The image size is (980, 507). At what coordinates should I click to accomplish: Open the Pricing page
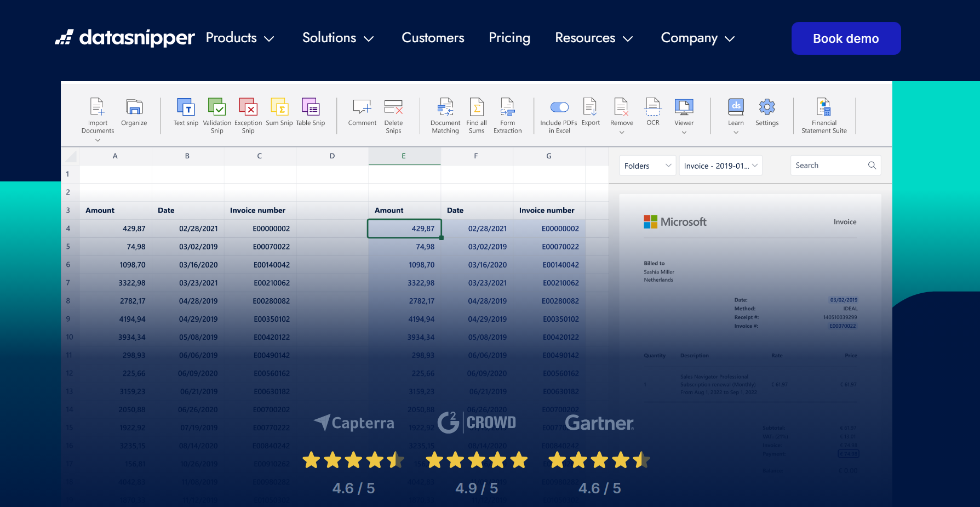pos(509,38)
